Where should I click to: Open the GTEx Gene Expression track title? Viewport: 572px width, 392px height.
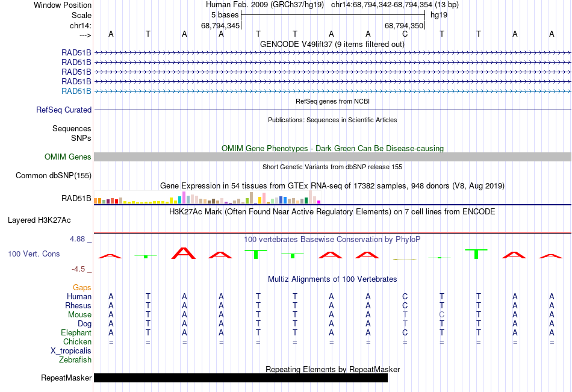point(332,186)
